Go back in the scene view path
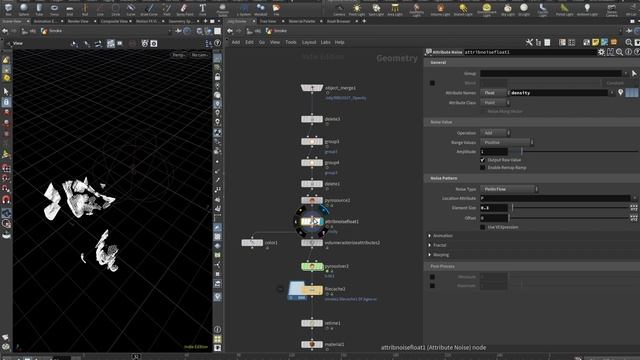This screenshot has width=640, height=360. [x=5, y=31]
